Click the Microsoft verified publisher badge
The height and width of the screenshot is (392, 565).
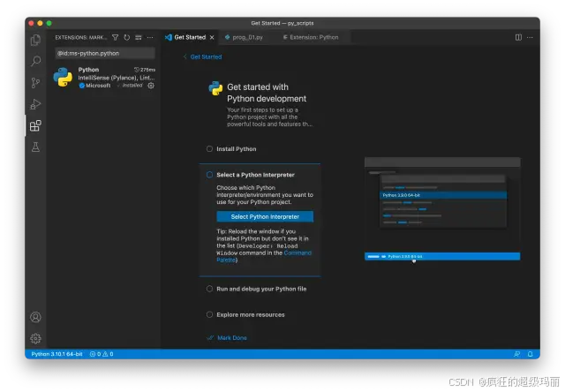[x=82, y=86]
